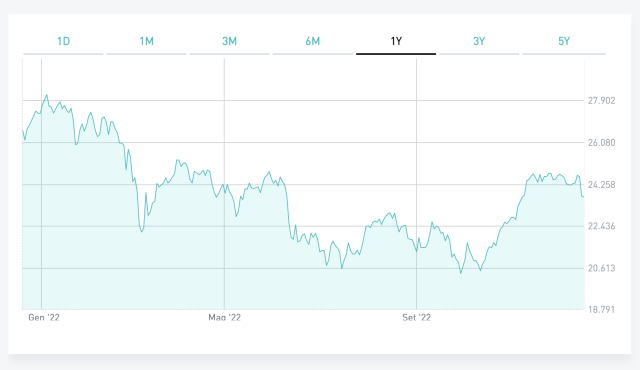This screenshot has height=370, width=640.
Task: Show the 6M chart view
Action: click(313, 41)
